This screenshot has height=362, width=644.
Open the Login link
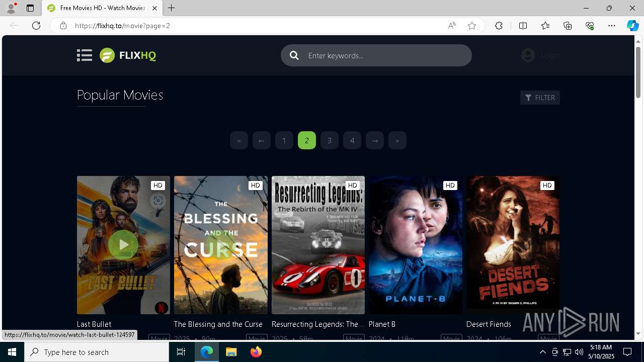550,55
